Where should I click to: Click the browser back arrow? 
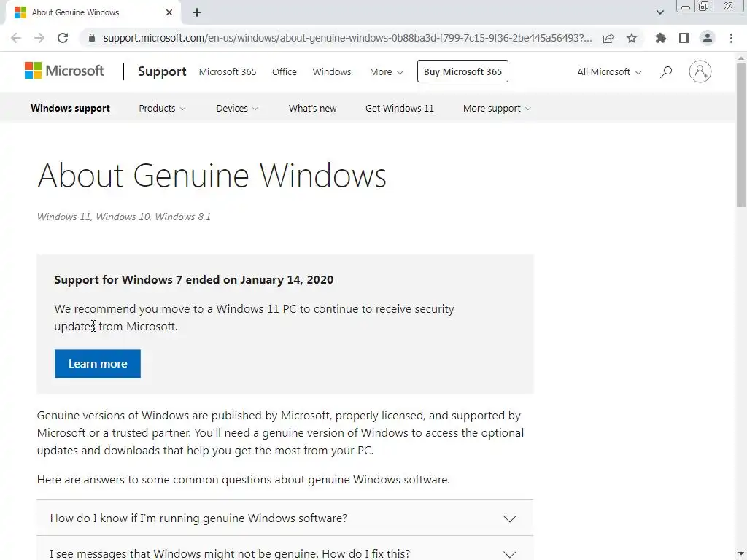tap(16, 38)
